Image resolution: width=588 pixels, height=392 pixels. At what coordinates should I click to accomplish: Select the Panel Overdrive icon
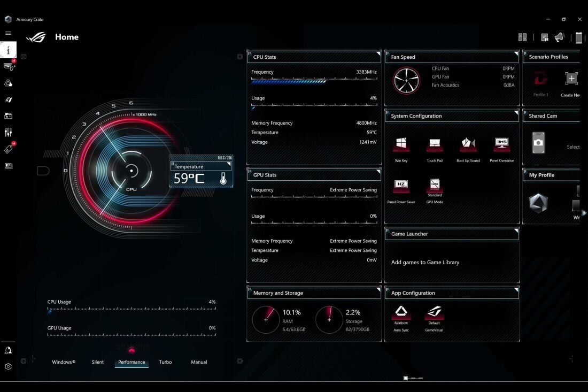(501, 144)
